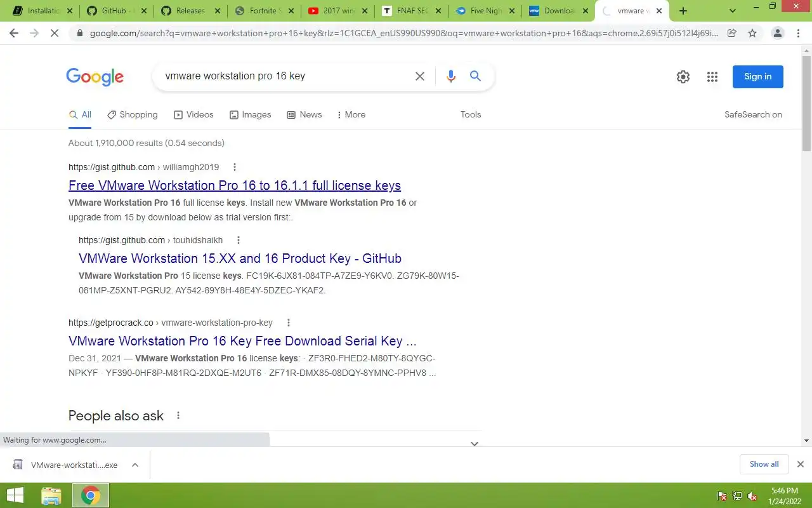The height and width of the screenshot is (508, 812).
Task: Open the tab search dropdown arrow
Action: 733,11
